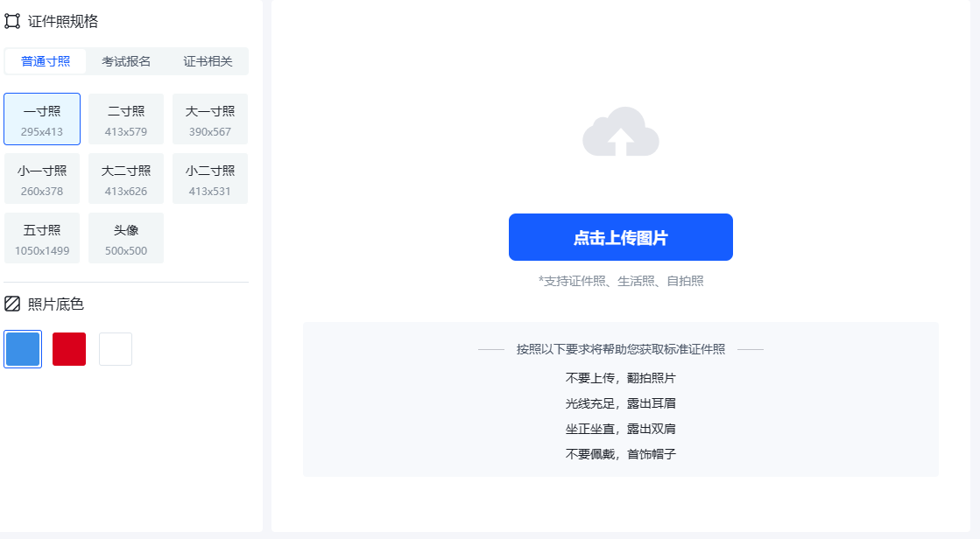The image size is (980, 539).
Task: Select the 一寸照 295x413 size option
Action: coord(42,119)
